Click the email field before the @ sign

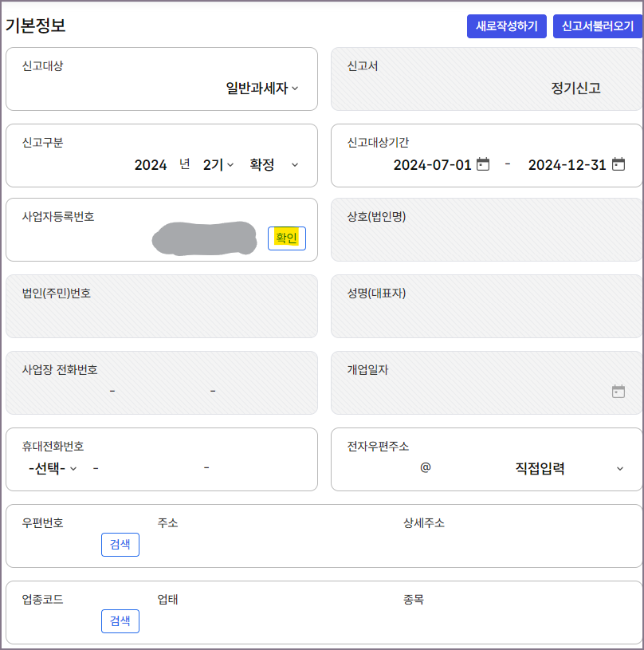pos(383,468)
